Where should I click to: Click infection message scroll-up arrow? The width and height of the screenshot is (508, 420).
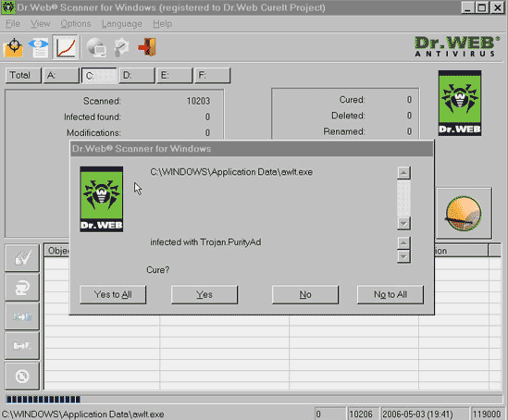(403, 242)
